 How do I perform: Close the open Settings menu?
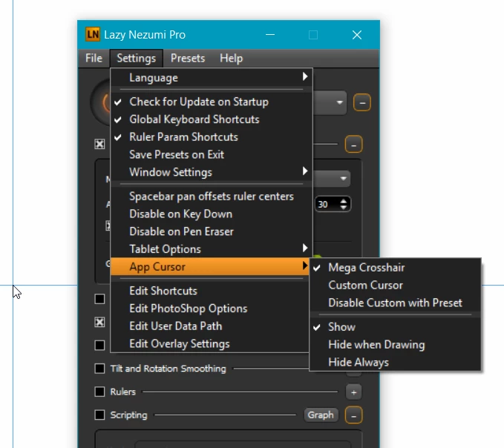tap(137, 58)
